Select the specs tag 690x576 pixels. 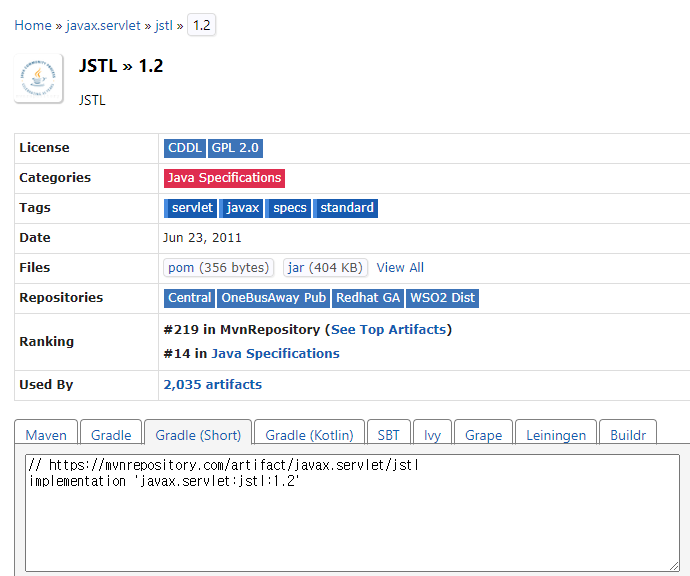coord(288,208)
